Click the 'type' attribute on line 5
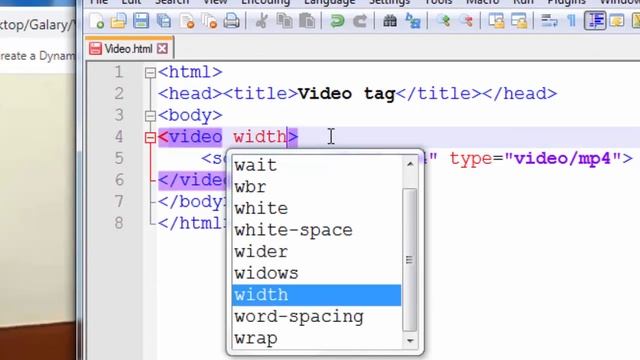The height and width of the screenshot is (360, 640). pyautogui.click(x=471, y=159)
